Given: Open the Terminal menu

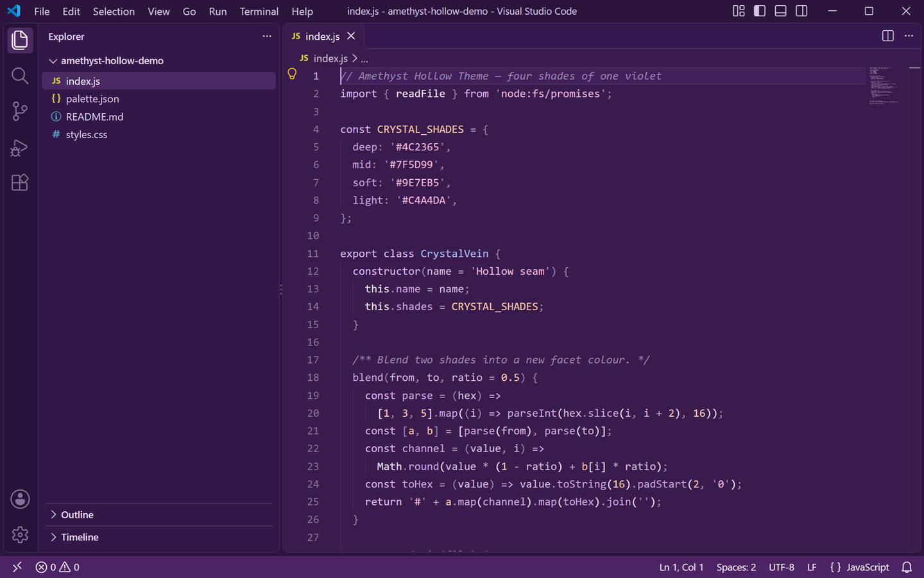Looking at the screenshot, I should pos(259,11).
